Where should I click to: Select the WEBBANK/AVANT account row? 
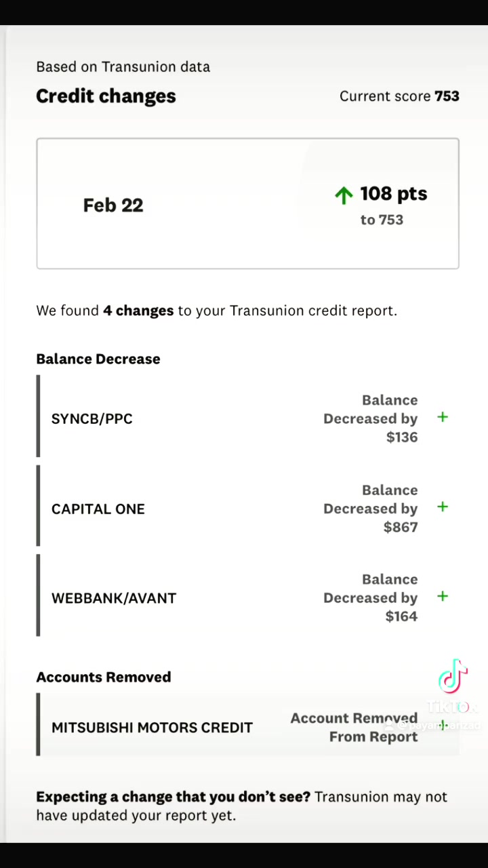coord(247,595)
